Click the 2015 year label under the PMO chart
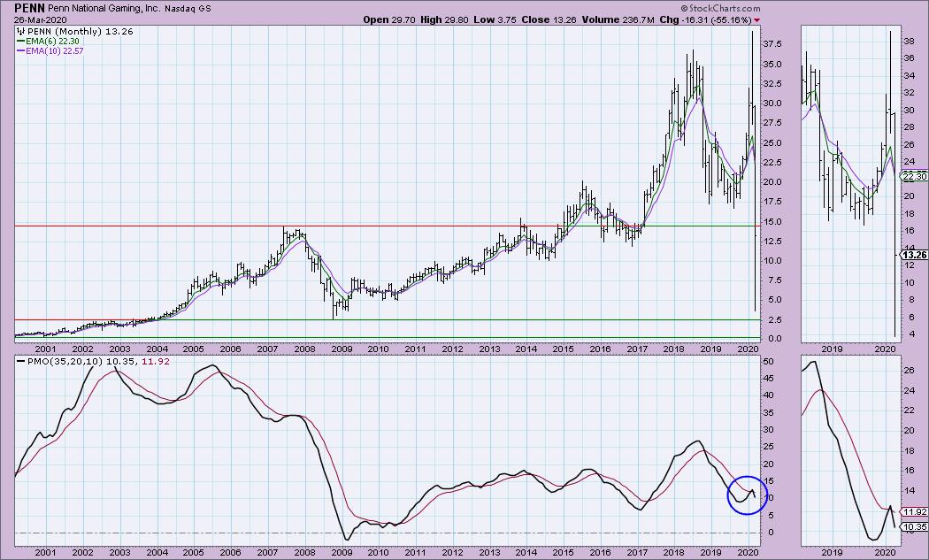This screenshot has height=560, width=929. tap(563, 552)
